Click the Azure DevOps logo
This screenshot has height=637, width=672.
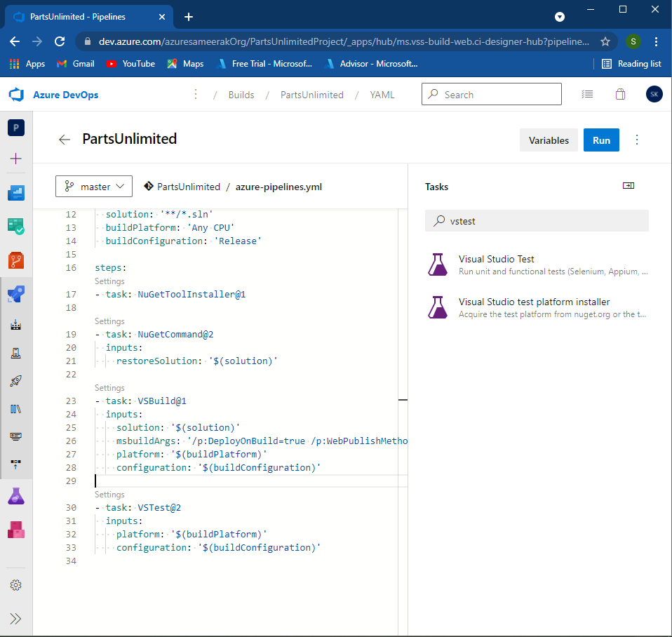pos(16,94)
